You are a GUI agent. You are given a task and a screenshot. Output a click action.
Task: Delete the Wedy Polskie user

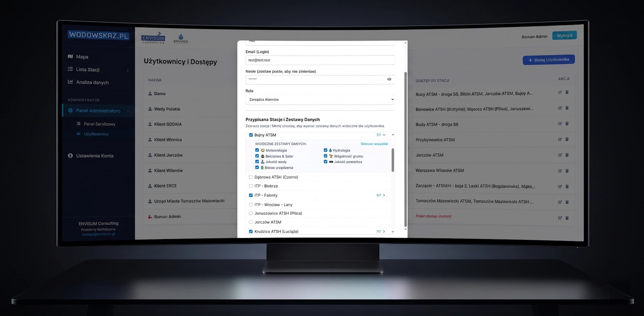click(567, 108)
